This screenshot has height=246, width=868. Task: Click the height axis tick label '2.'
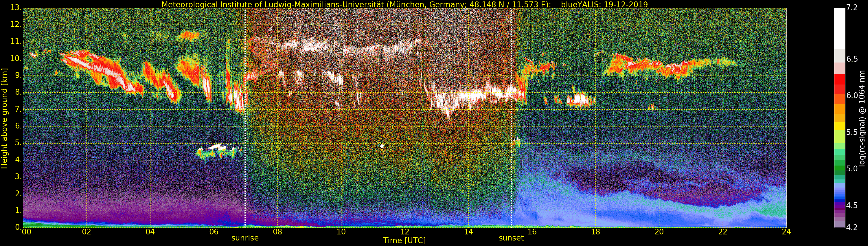(x=18, y=194)
